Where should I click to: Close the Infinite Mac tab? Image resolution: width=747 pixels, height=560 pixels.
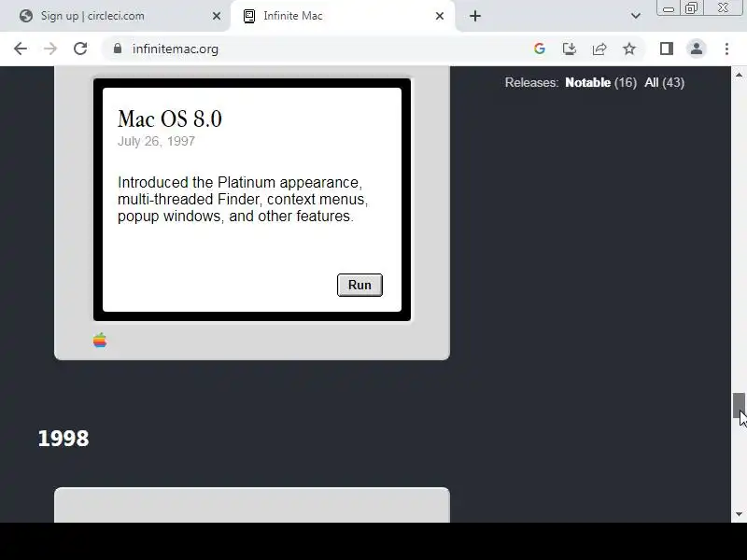click(x=440, y=16)
